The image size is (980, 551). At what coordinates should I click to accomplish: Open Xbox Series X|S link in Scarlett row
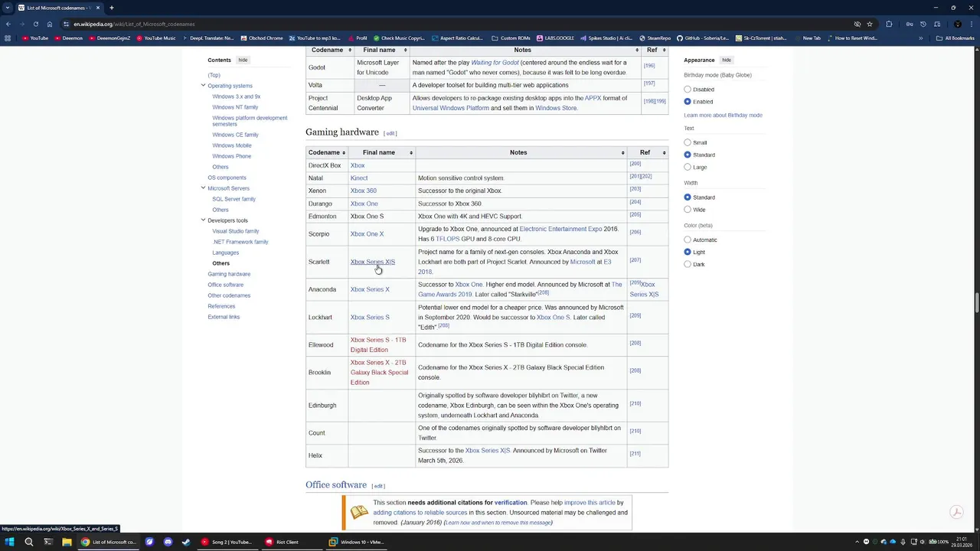(x=373, y=262)
